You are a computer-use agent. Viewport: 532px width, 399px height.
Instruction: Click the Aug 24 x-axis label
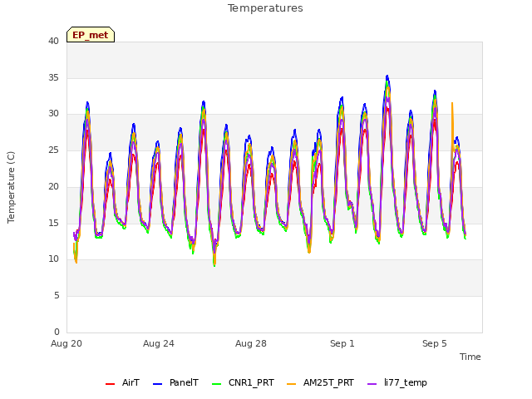159,343
